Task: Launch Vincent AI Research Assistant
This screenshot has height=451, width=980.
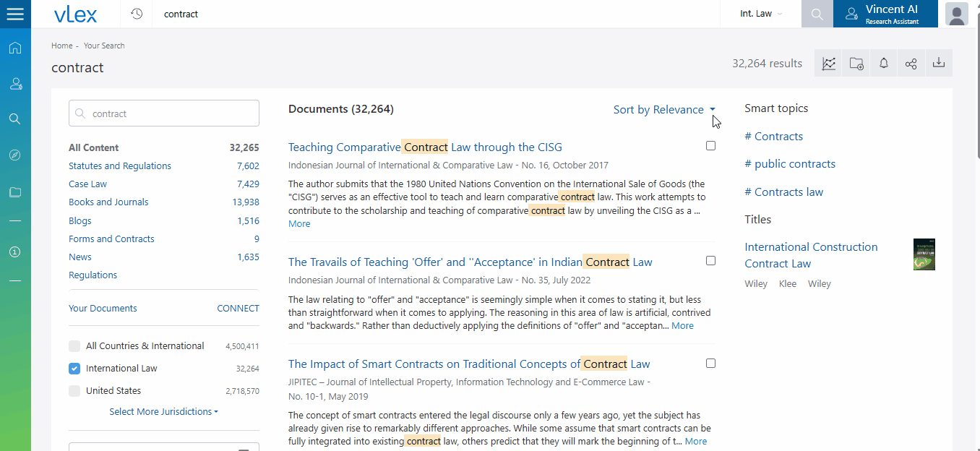Action: coord(885,14)
